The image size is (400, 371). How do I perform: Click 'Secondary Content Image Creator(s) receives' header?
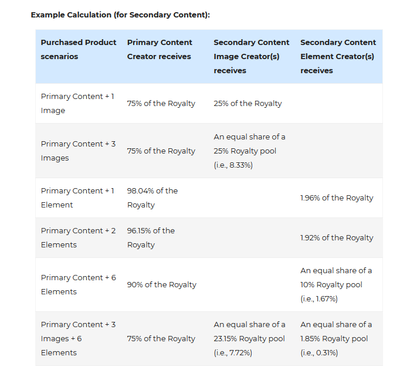tap(251, 56)
